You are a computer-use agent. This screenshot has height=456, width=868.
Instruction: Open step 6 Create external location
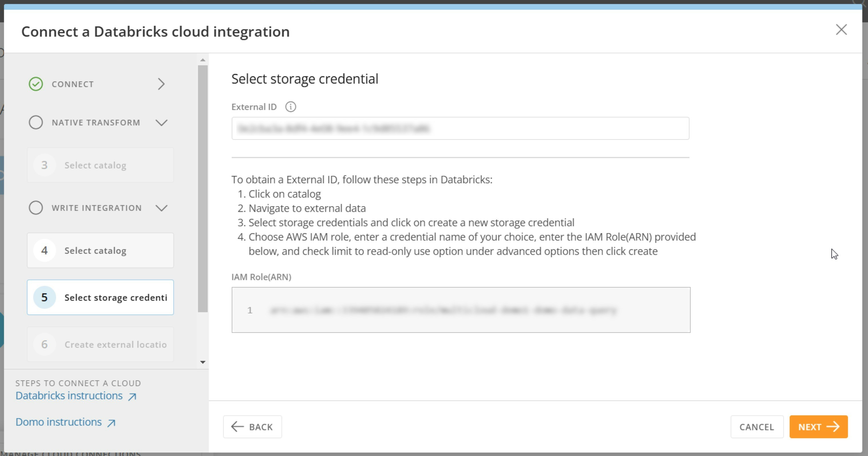pyautogui.click(x=100, y=344)
